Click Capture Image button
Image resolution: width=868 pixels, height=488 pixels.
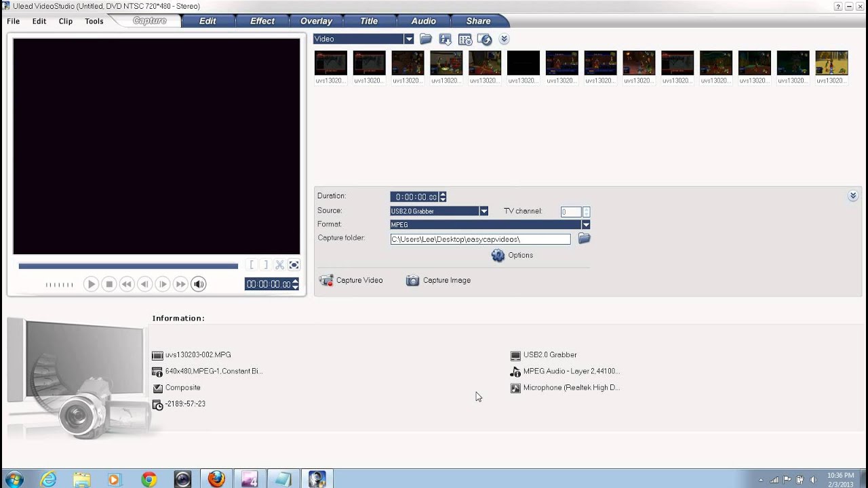point(438,281)
